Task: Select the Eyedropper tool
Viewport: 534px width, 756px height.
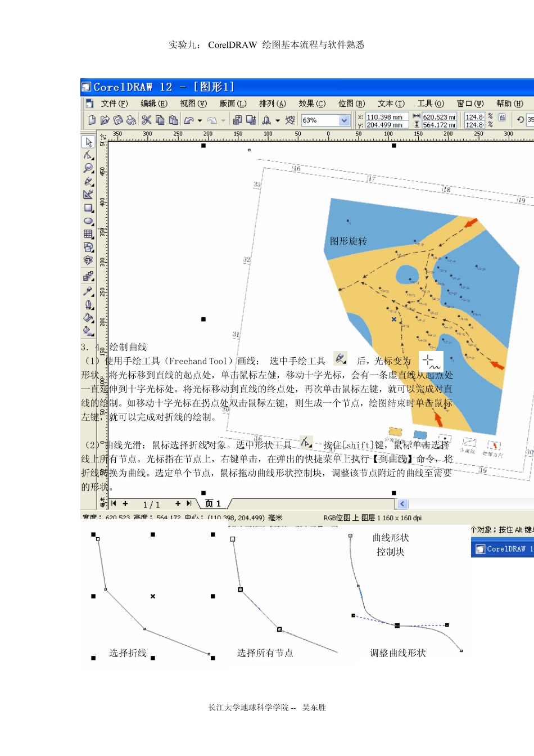Action: [x=88, y=290]
